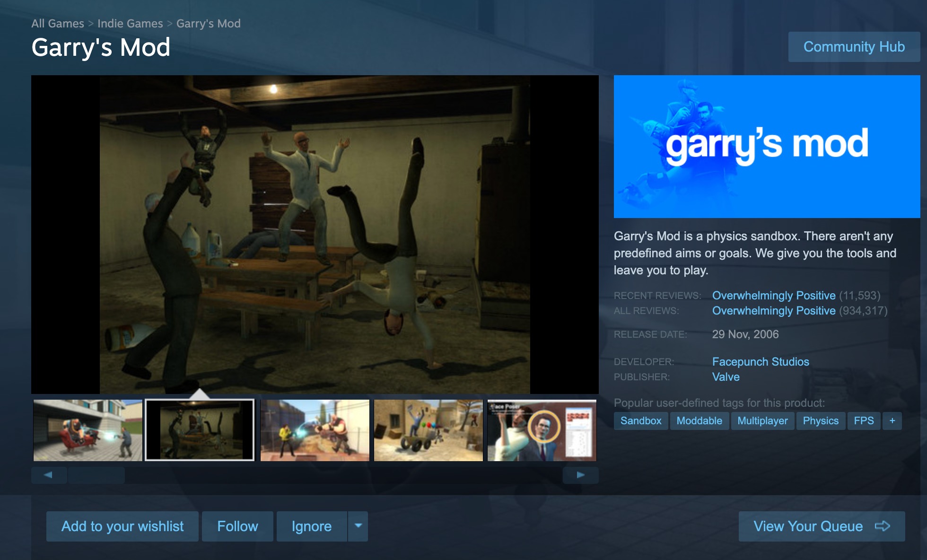The height and width of the screenshot is (560, 927).
Task: Go to All Games breadcrumb
Action: [x=57, y=23]
